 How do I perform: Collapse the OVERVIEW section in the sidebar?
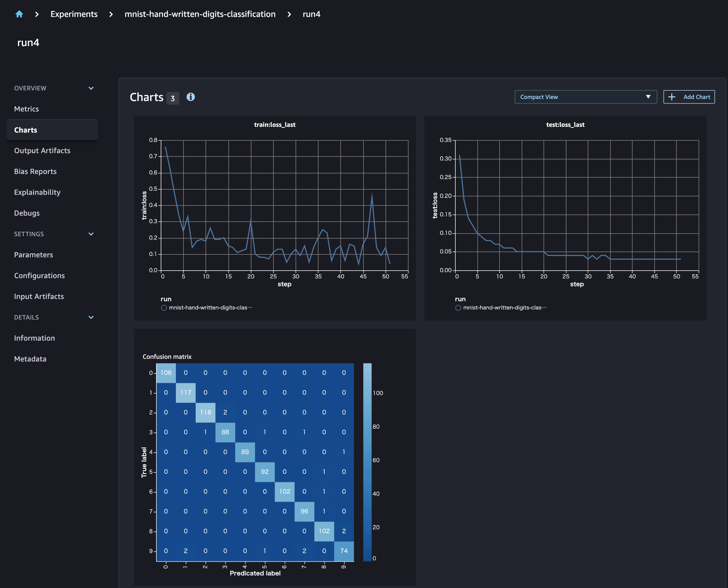tap(91, 88)
